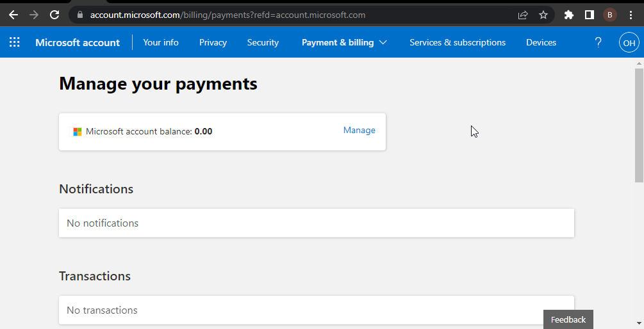644x329 pixels.
Task: Click the padlock site info icon
Action: pyautogui.click(x=80, y=15)
